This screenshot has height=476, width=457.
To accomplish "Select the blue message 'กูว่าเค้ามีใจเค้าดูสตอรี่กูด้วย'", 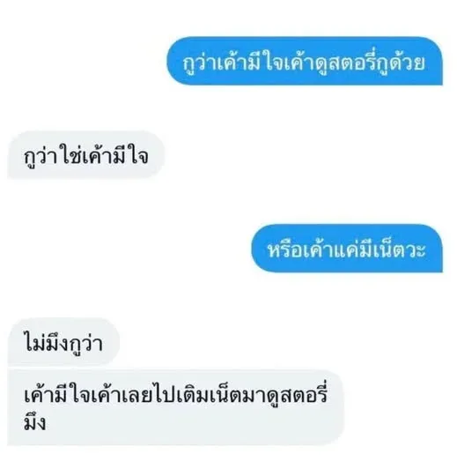I will [x=305, y=61].
